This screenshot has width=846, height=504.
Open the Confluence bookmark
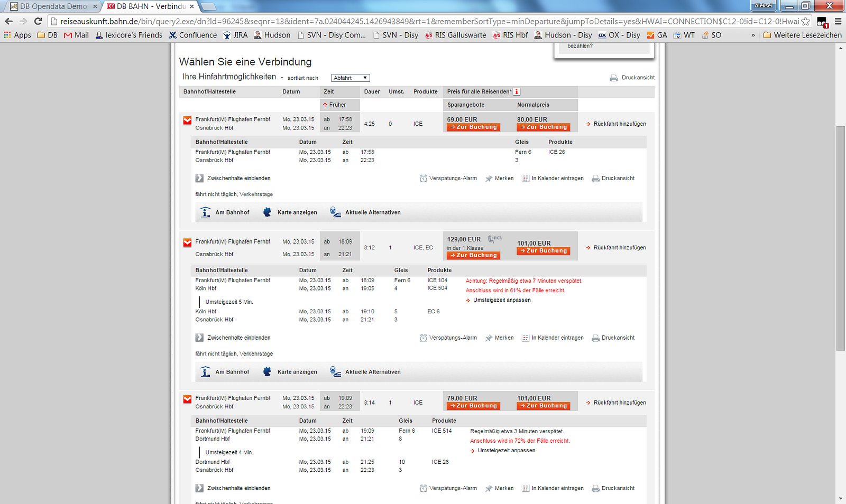[192, 35]
